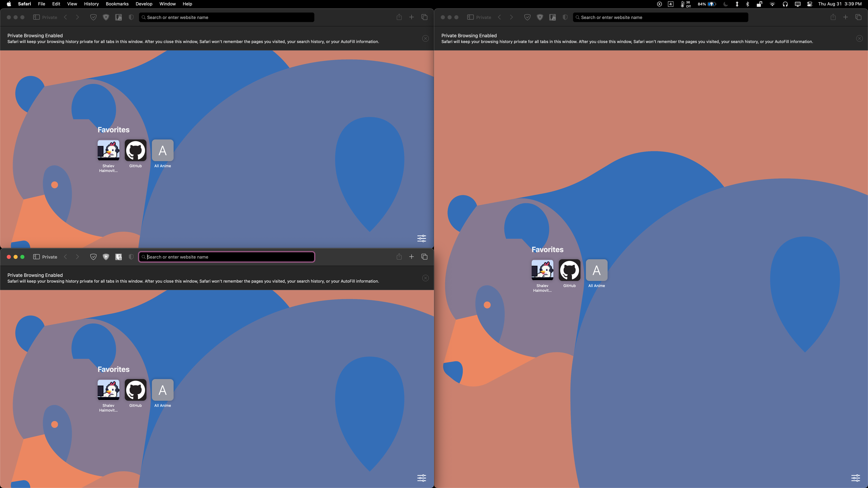Open the Develop menu
The height and width of the screenshot is (488, 868).
point(144,4)
